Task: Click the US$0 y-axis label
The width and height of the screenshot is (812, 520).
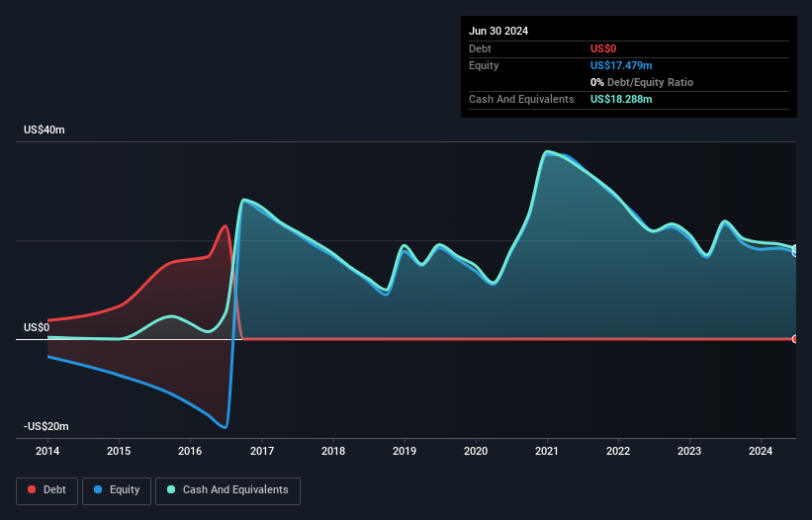Action: [37, 327]
